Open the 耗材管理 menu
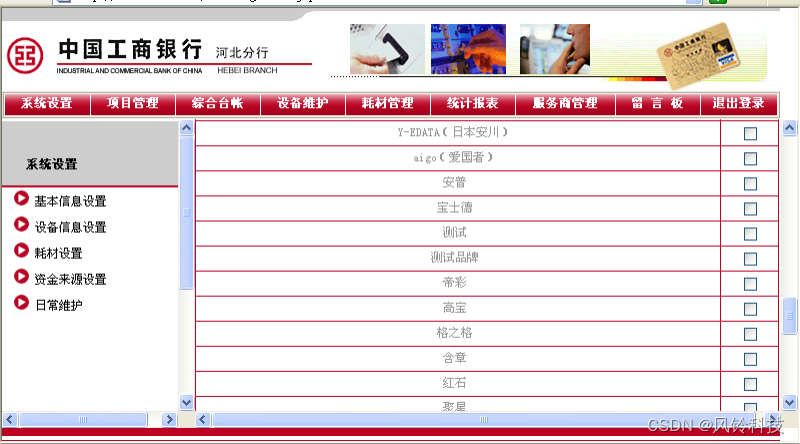 click(388, 104)
